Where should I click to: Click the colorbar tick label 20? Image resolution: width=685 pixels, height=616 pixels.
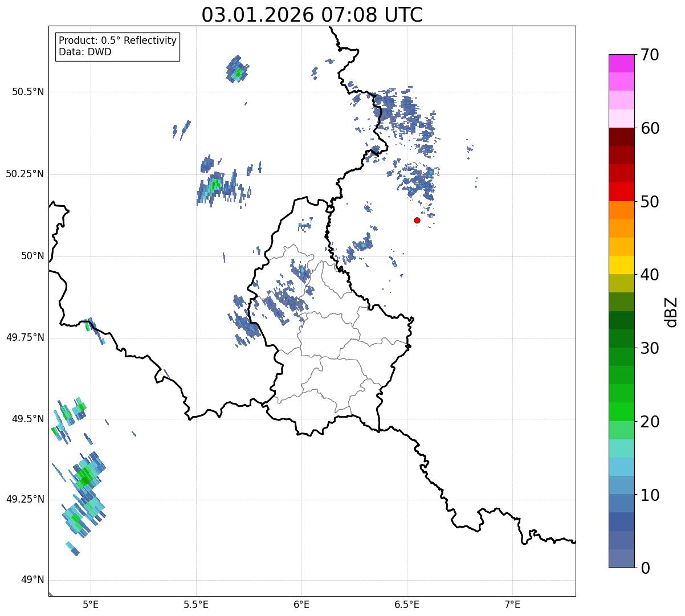tap(650, 422)
